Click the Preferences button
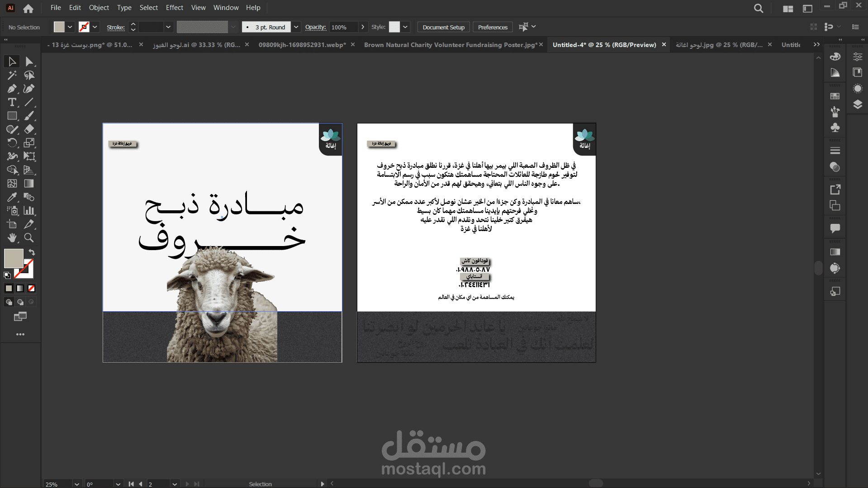The image size is (868, 488). [x=493, y=27]
